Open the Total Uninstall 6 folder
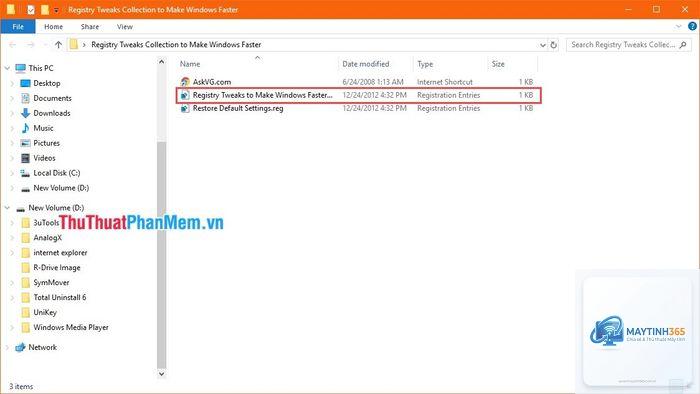The width and height of the screenshot is (700, 394). (x=60, y=298)
